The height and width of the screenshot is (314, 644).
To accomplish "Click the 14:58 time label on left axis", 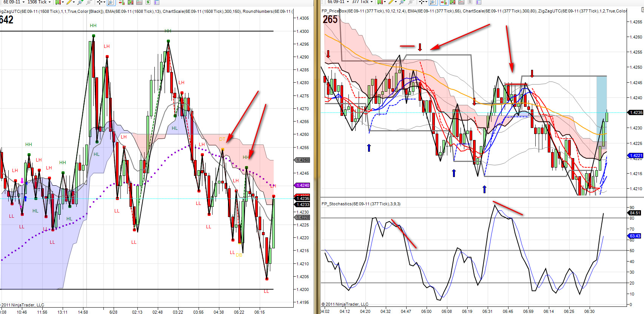I will [83, 312].
